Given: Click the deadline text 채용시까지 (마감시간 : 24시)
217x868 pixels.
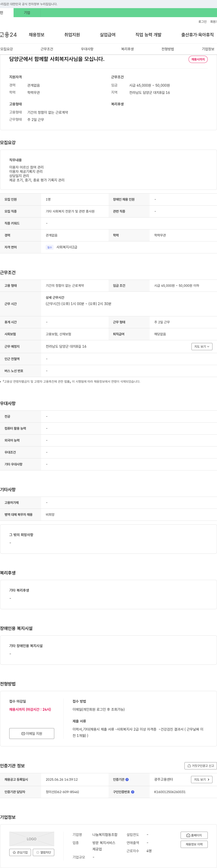Looking at the screenshot, I should [x=30, y=709].
